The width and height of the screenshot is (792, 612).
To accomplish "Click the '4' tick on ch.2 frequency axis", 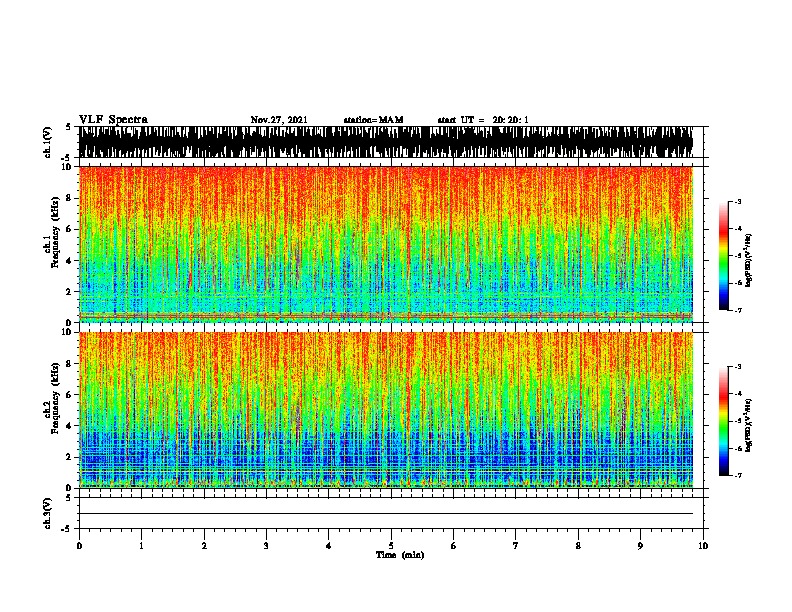I will tap(70, 426).
